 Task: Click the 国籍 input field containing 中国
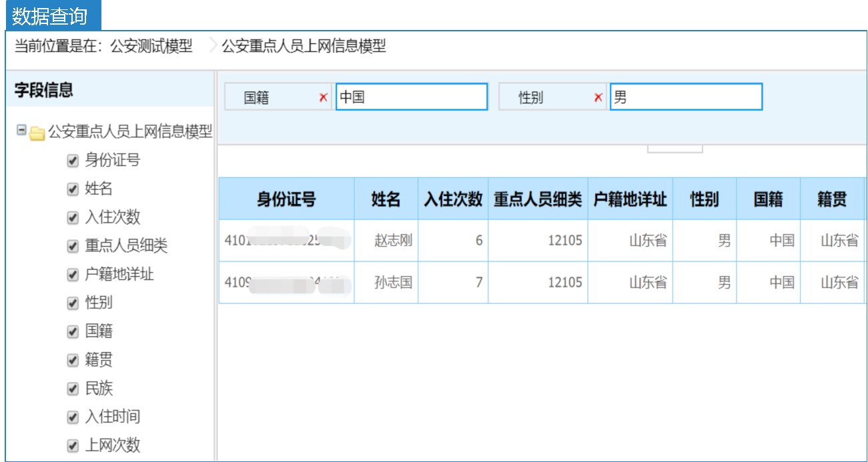click(412, 97)
